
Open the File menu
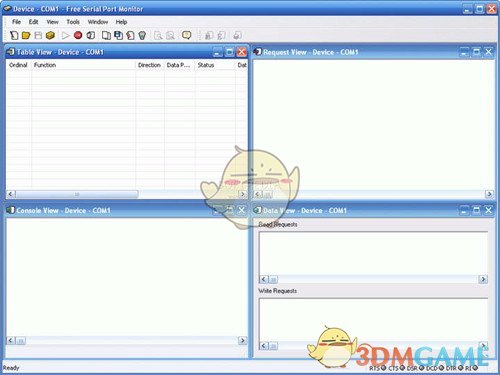click(x=16, y=22)
